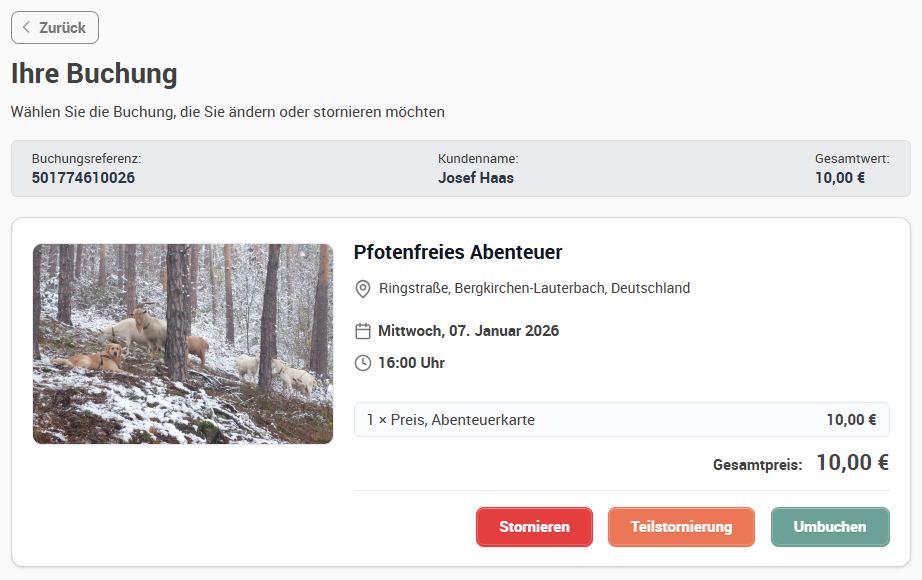Select the booking reference number 501774610026

pyautogui.click(x=83, y=178)
